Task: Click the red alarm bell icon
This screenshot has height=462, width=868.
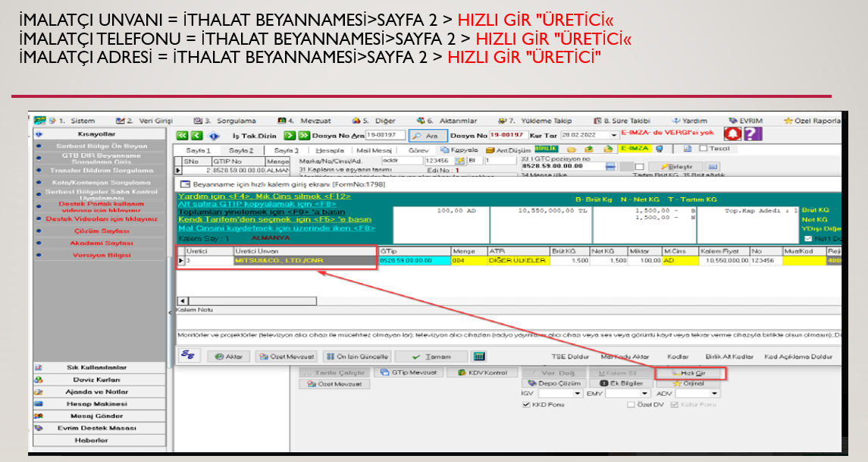Action: point(732,134)
